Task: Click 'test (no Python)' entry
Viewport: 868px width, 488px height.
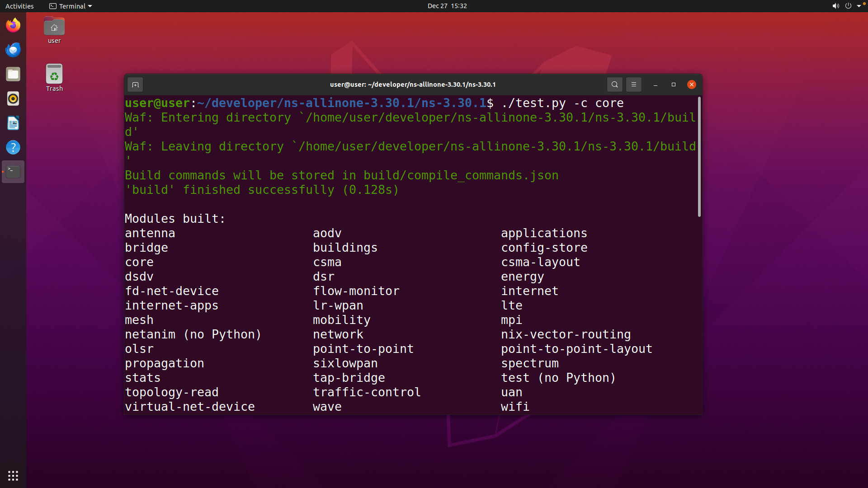Action: pyautogui.click(x=558, y=378)
